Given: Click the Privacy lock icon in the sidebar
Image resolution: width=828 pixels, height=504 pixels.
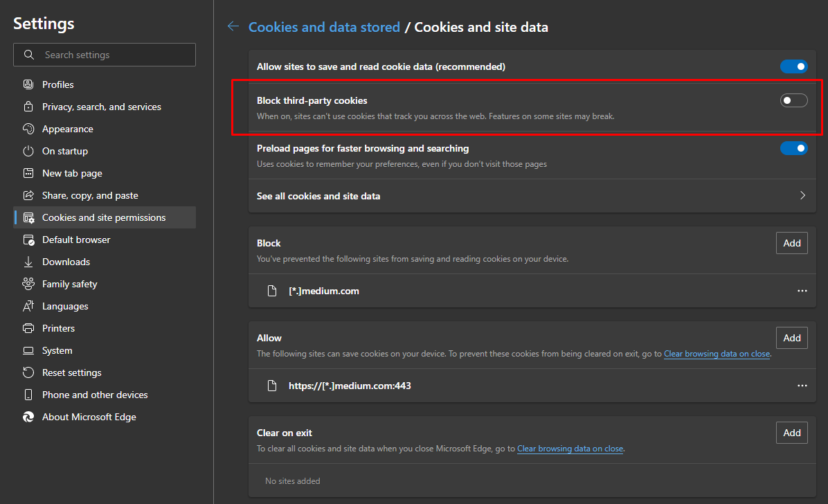Looking at the screenshot, I should point(28,107).
